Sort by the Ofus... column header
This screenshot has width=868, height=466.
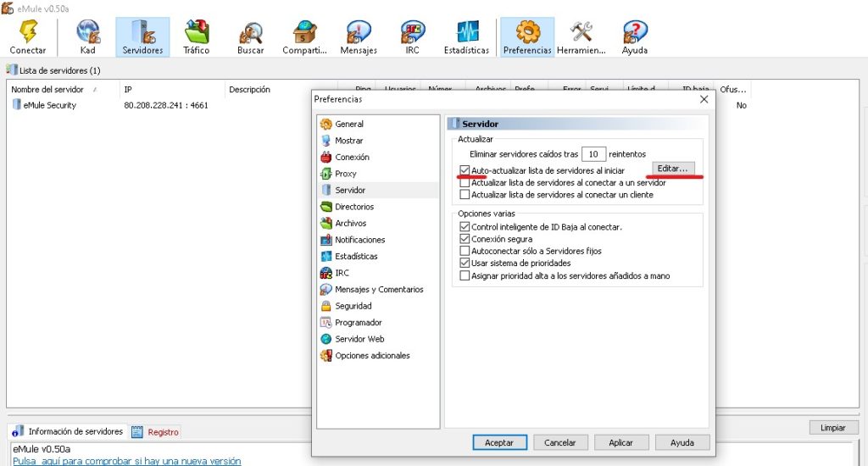coord(733,89)
